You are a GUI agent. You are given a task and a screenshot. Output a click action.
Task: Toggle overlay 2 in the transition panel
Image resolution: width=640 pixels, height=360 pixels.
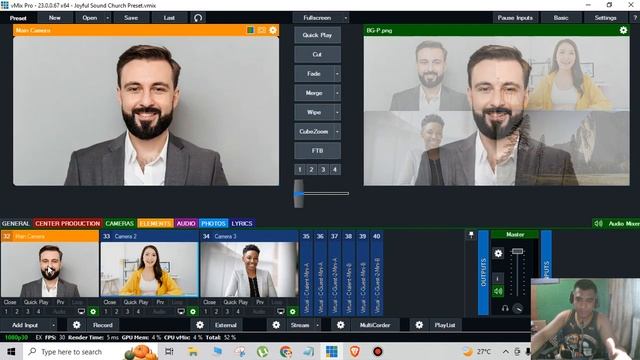pyautogui.click(x=311, y=169)
